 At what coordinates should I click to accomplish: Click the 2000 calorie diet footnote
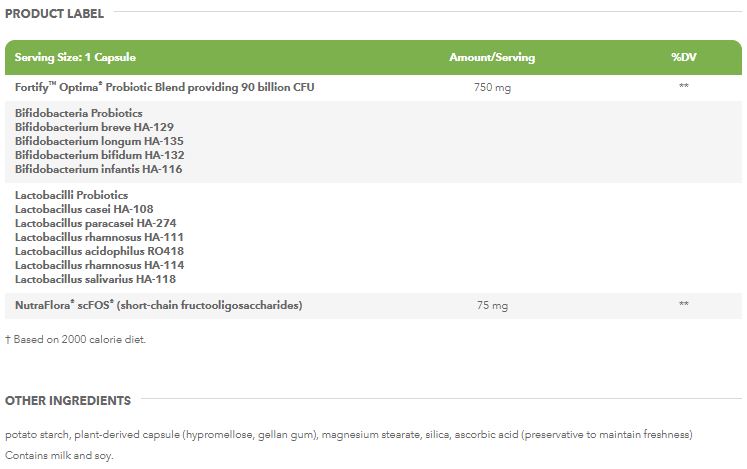pyautogui.click(x=76, y=340)
